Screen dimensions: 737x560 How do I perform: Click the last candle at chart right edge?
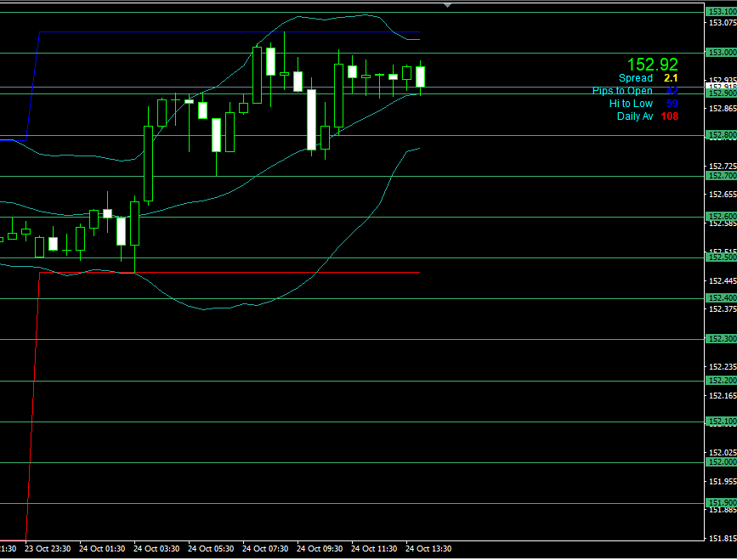pyautogui.click(x=420, y=76)
